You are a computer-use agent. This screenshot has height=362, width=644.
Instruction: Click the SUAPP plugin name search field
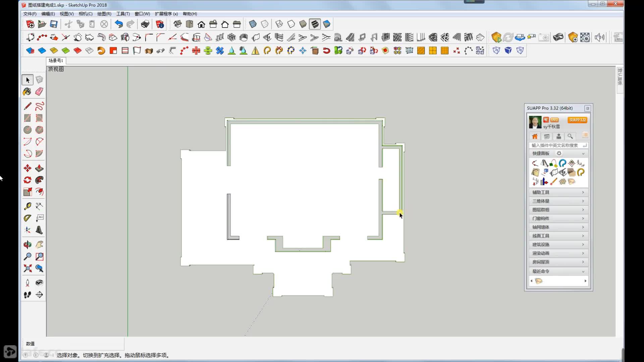point(558,145)
